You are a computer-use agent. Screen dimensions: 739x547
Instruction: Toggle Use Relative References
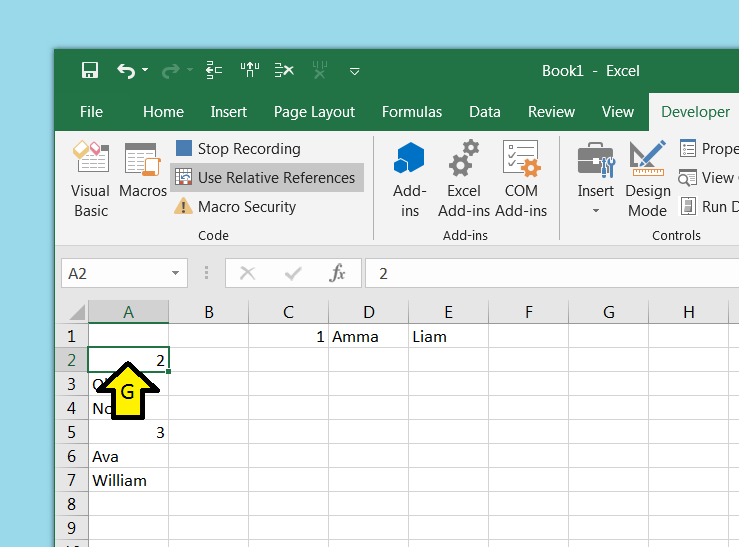point(266,178)
